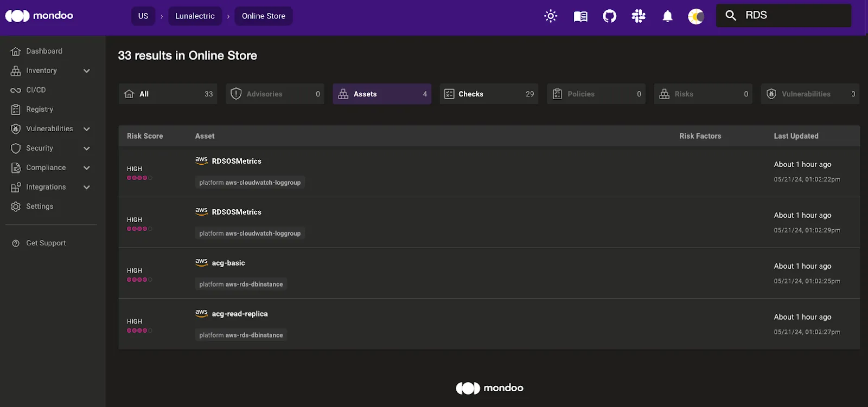Open notifications bell icon
Screen dimensions: 868x407
point(667,16)
